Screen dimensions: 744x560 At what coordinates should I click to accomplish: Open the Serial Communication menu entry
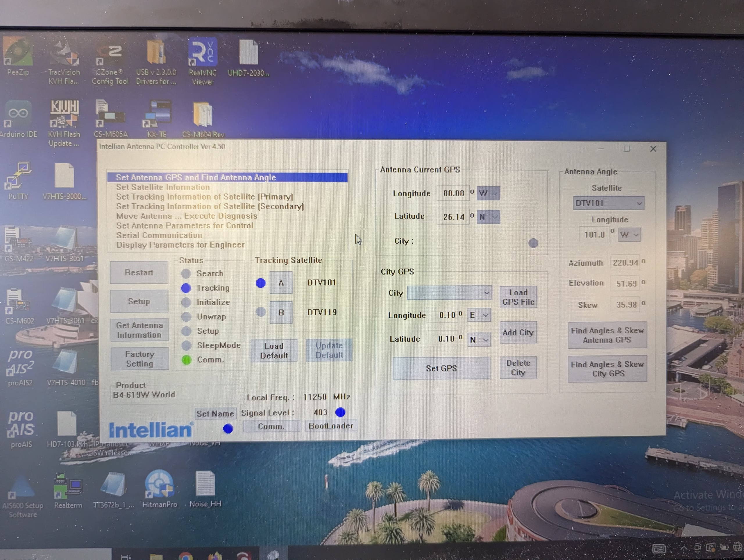coord(159,235)
